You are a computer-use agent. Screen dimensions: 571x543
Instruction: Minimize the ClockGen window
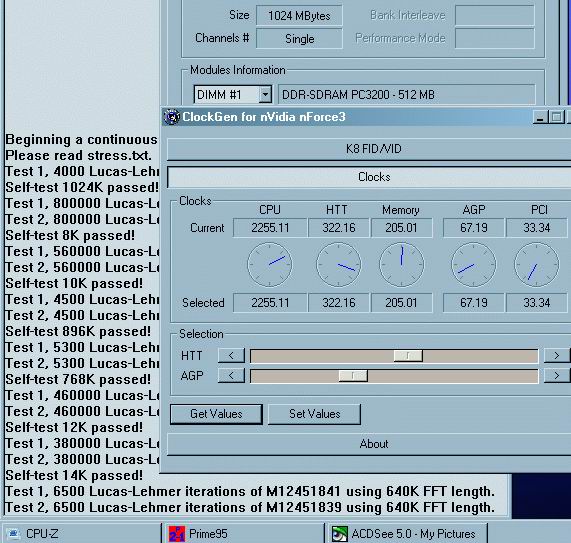tap(540, 117)
